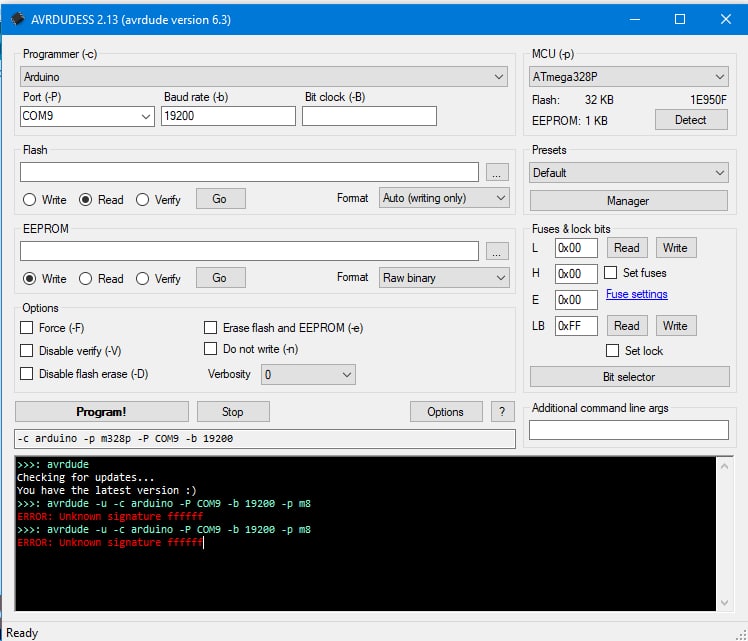Click the E fuse value field

pos(576,300)
